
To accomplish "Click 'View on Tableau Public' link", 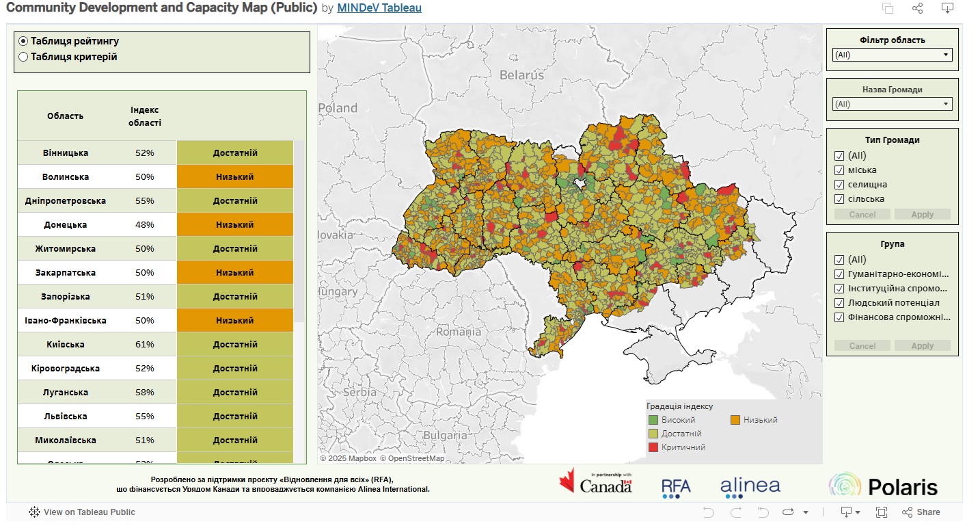I will tap(82, 512).
